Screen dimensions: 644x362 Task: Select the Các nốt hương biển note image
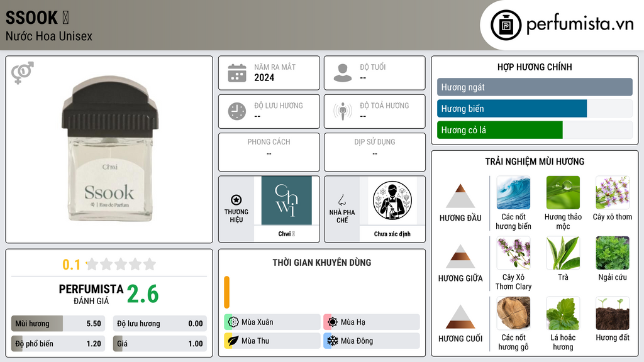pyautogui.click(x=513, y=193)
